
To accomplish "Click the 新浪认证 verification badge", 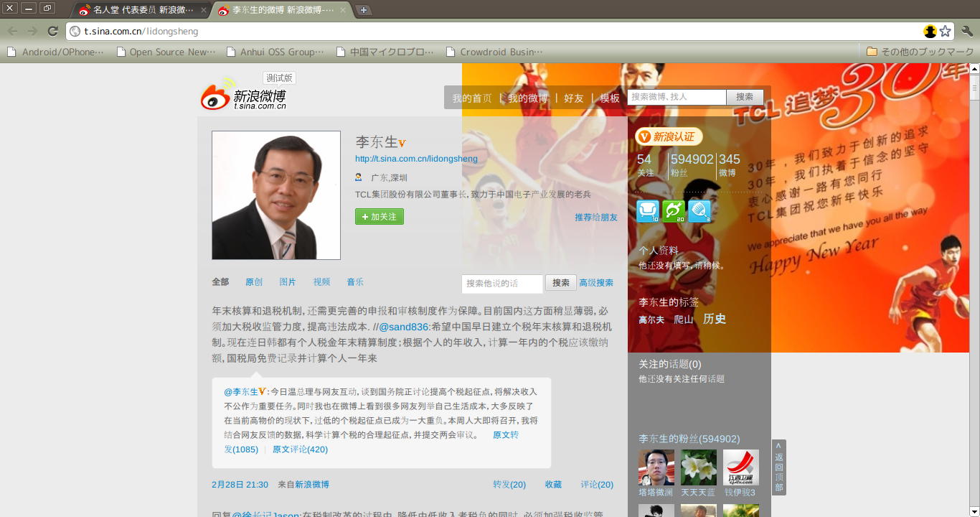I will (669, 136).
